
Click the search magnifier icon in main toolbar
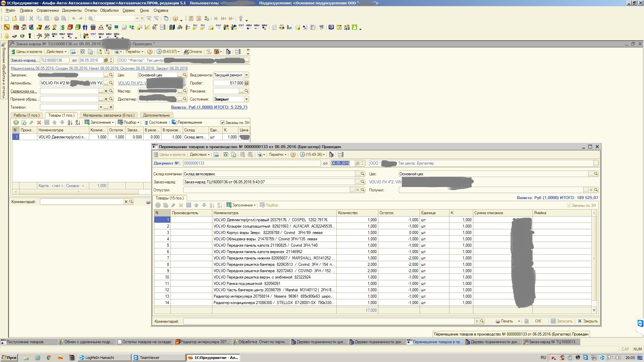click(91, 18)
